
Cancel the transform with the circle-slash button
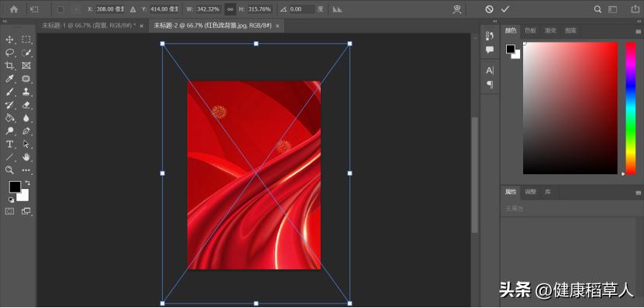coord(489,9)
